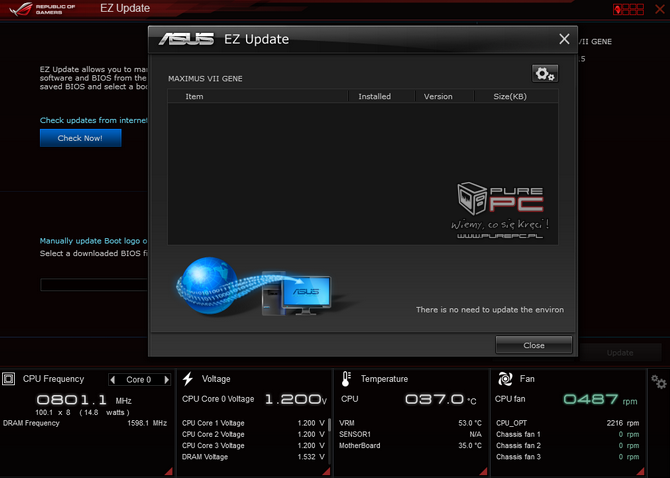Screen dimensions: 670x478
Task: Click the Temperature thermometer icon
Action: 346,379
